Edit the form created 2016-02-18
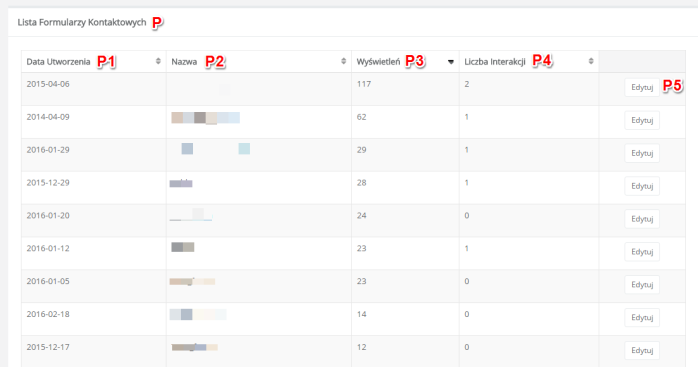 pos(642,318)
